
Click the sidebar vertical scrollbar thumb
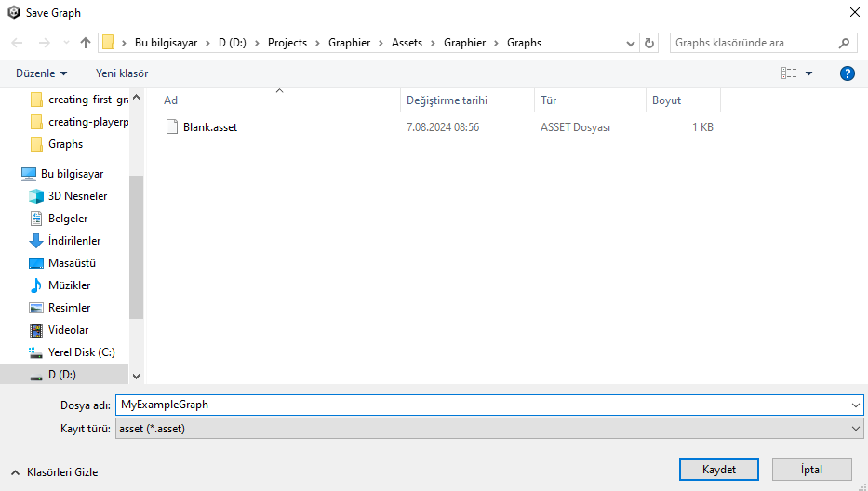[x=136, y=246]
